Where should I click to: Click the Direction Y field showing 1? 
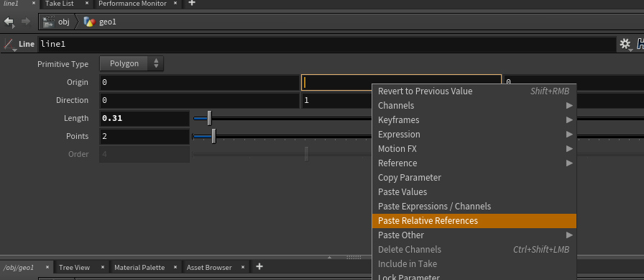pyautogui.click(x=337, y=100)
